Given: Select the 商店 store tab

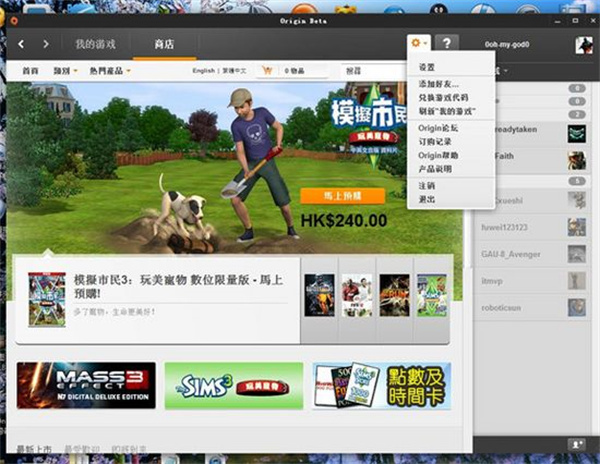Looking at the screenshot, I should 163,44.
